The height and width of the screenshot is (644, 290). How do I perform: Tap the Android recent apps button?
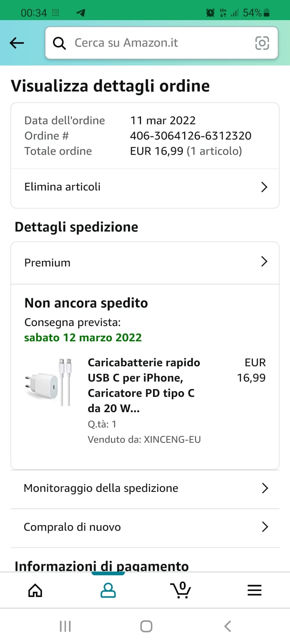[x=65, y=626]
